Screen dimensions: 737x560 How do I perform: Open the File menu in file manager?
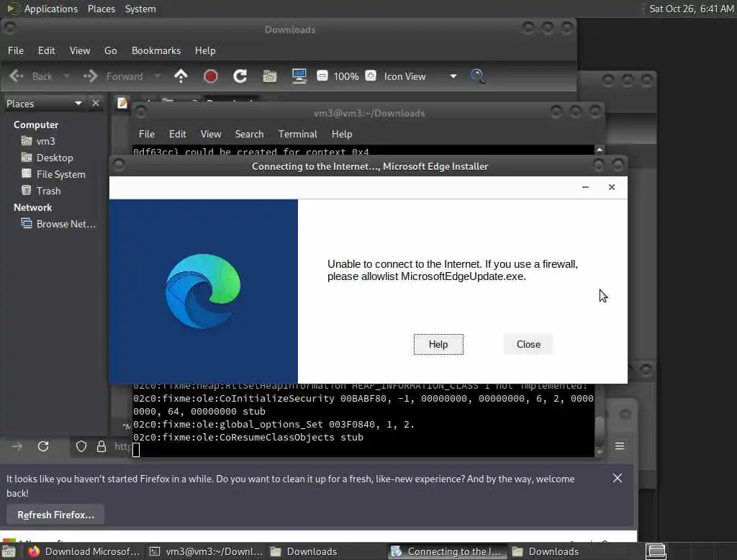(x=16, y=50)
